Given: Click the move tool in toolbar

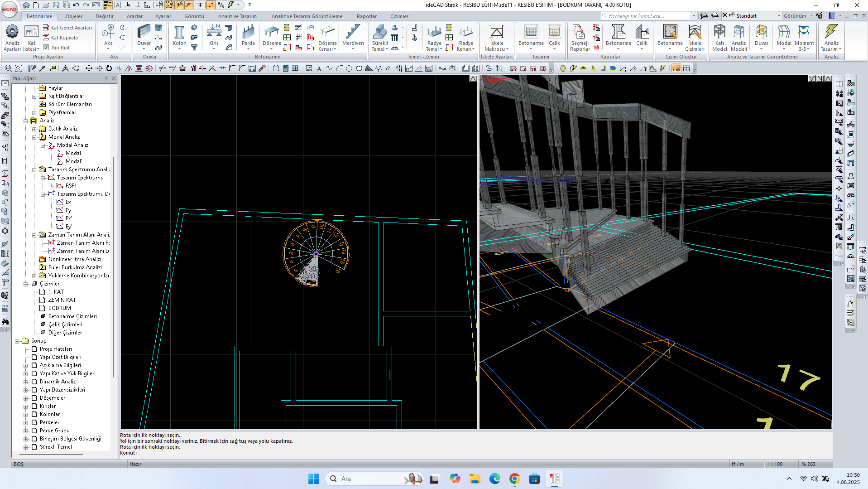Looking at the screenshot, I should 89,68.
